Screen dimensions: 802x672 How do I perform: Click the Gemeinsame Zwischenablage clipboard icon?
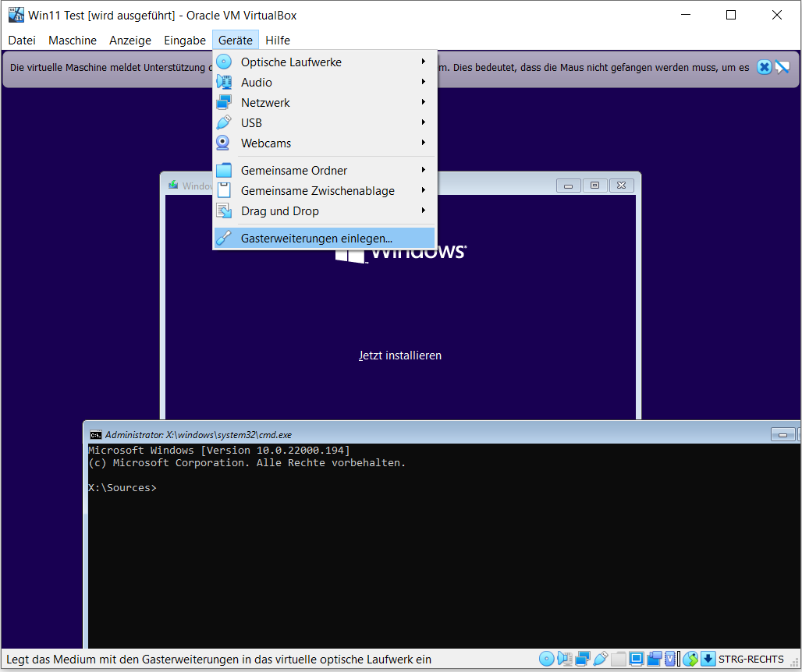[x=224, y=190]
